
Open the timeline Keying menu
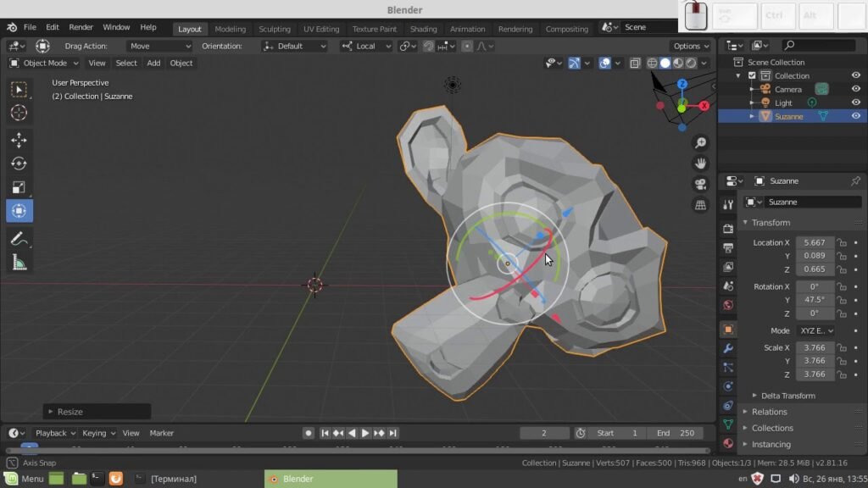click(x=98, y=433)
